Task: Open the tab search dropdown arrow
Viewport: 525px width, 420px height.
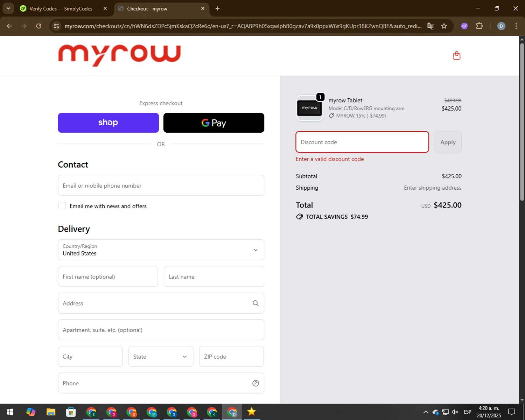Action: 8,8
